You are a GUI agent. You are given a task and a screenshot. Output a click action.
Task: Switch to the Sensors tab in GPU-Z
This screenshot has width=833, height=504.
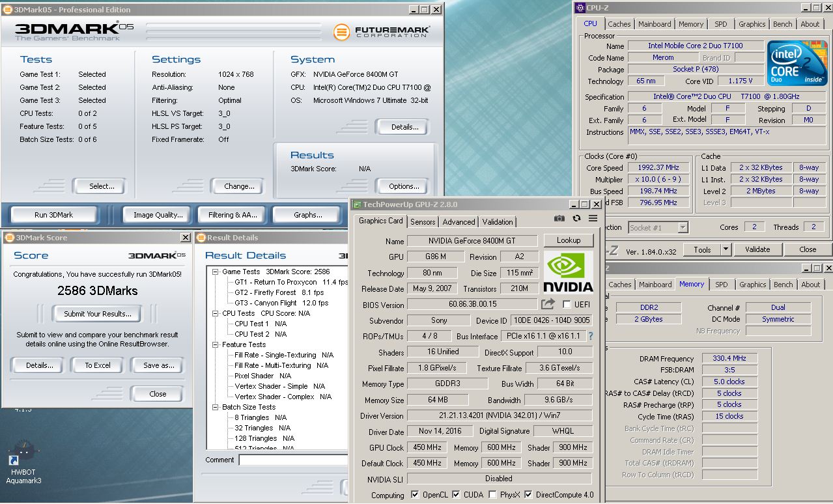coord(423,222)
